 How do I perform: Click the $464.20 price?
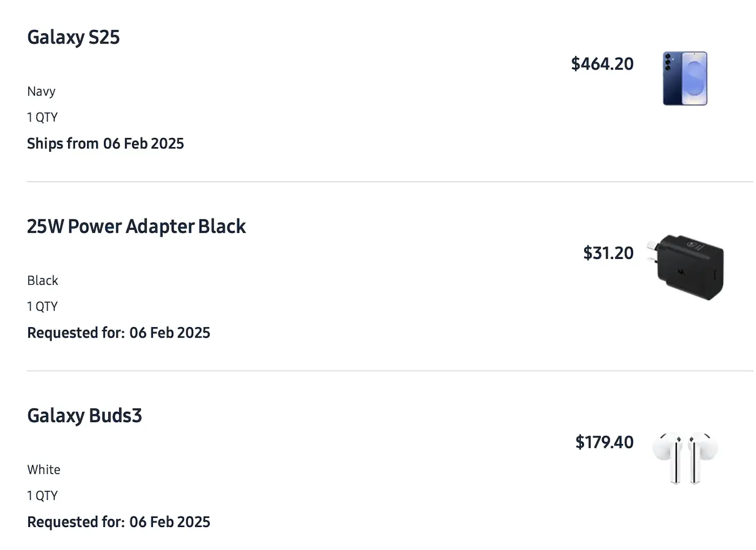pos(602,64)
